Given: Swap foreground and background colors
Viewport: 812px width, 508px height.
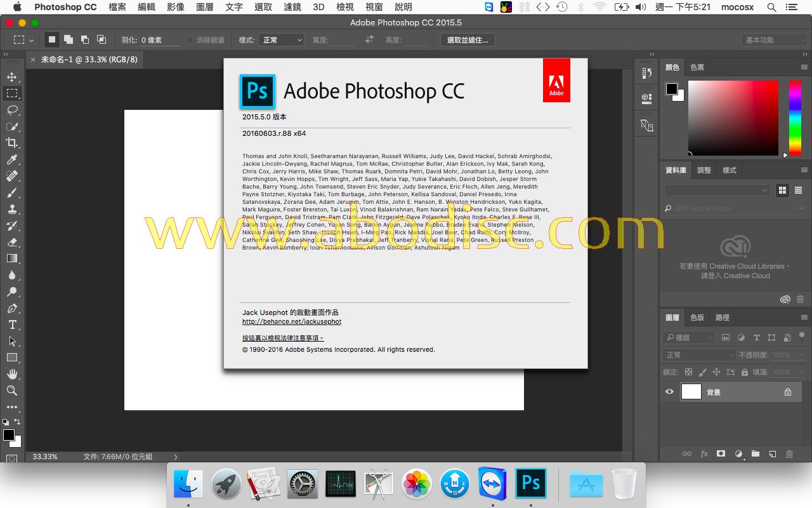Looking at the screenshot, I should 17,422.
